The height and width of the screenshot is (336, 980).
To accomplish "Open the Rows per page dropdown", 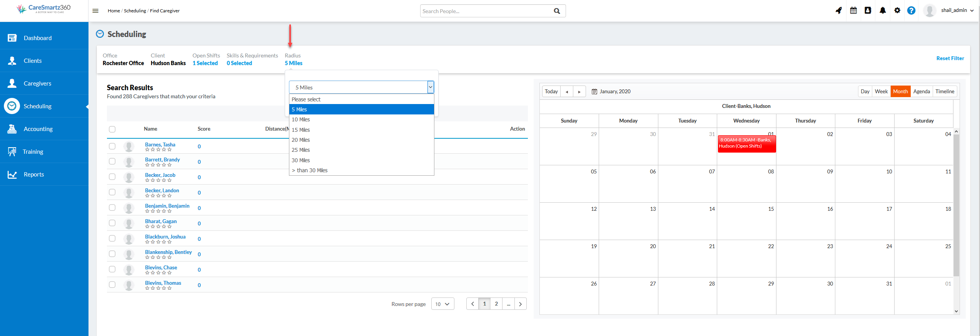I will click(442, 304).
